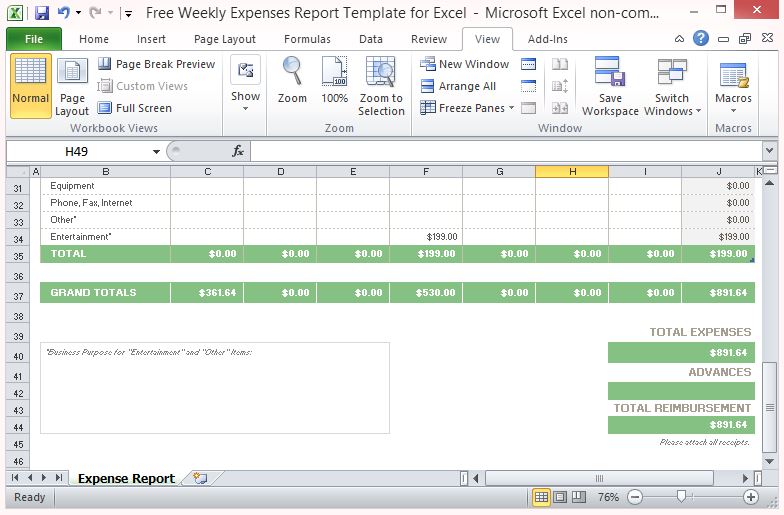Click the zoom slider handle
The height and width of the screenshot is (515, 784).
[681, 497]
